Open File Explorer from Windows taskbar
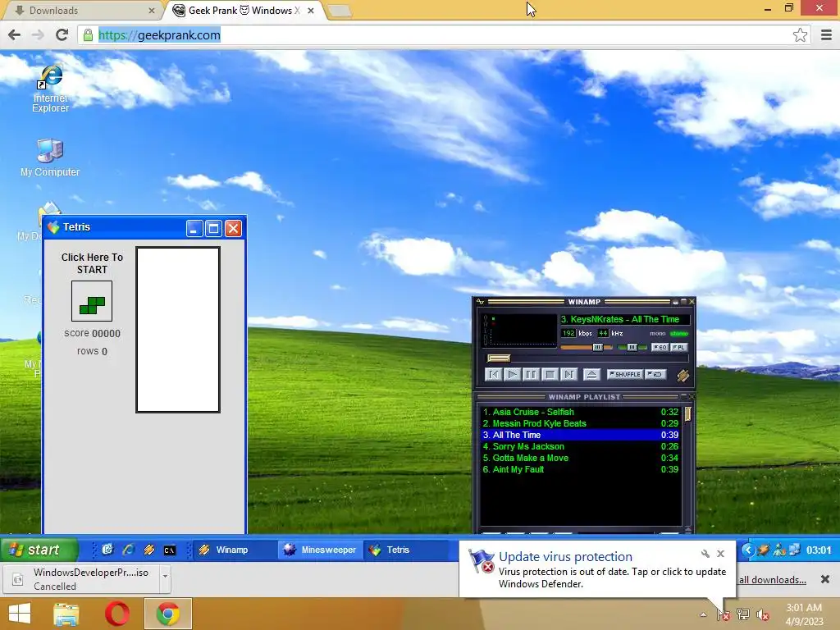Screen dimensions: 840x630 (66, 614)
